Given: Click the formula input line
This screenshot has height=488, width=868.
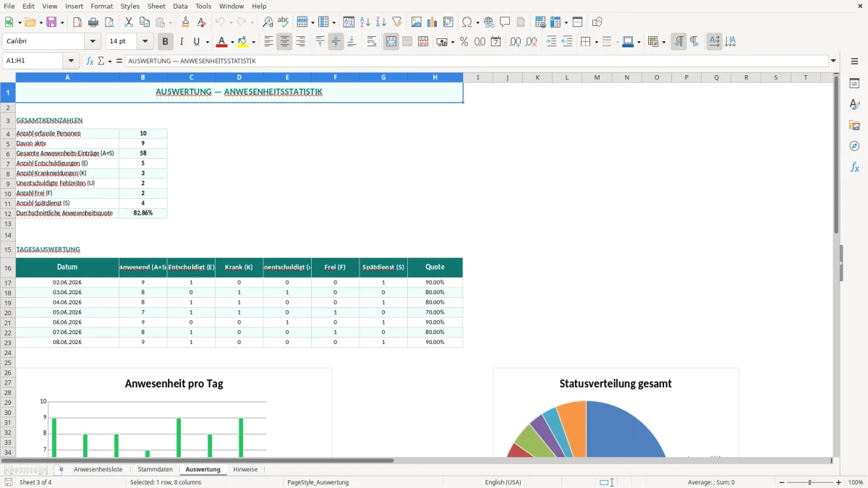Looking at the screenshot, I should (476, 61).
